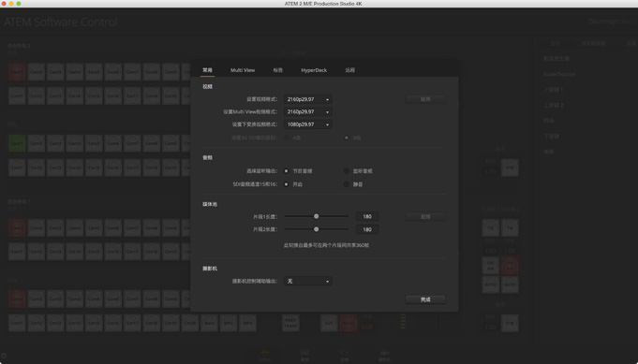Click the 片段2长度 value field showing 180
Image resolution: width=638 pixels, height=364 pixels.
tap(367, 229)
